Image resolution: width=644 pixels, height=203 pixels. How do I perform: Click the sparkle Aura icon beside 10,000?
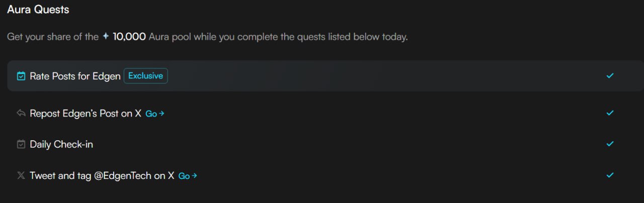pyautogui.click(x=106, y=37)
